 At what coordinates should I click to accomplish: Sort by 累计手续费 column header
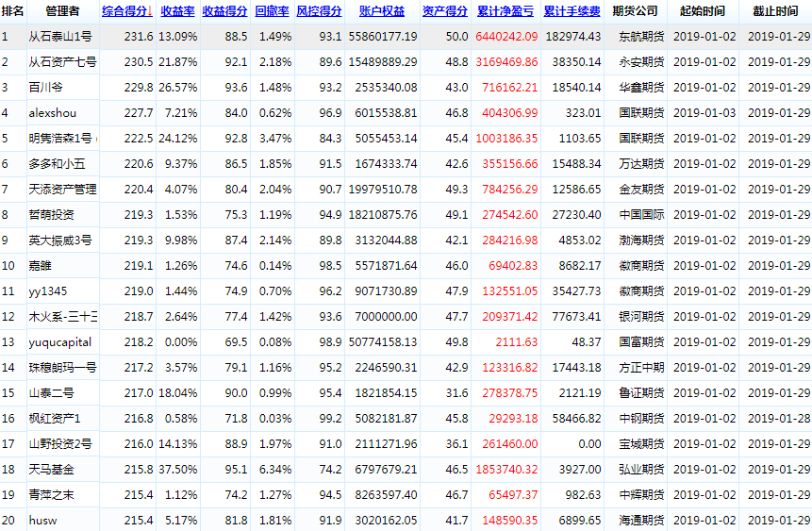pos(572,11)
